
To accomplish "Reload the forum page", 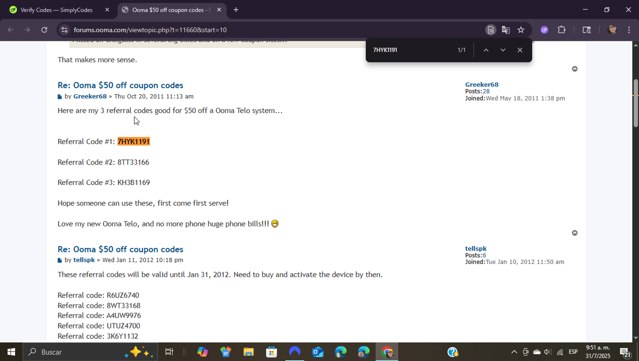I will (x=44, y=30).
